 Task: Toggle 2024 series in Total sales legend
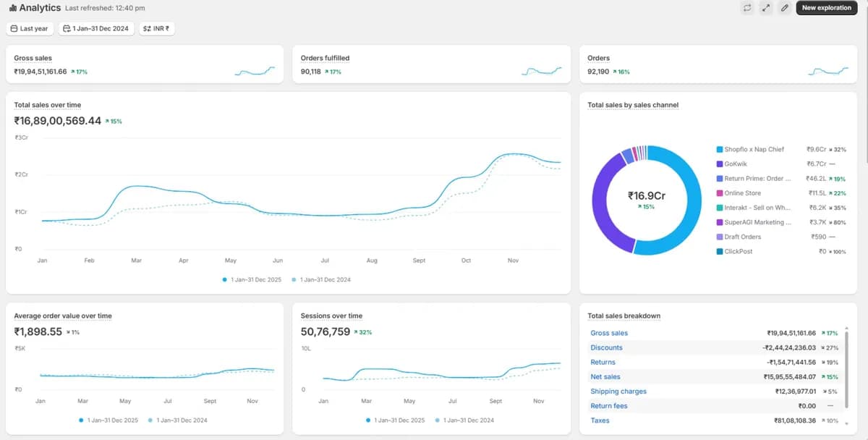point(321,279)
